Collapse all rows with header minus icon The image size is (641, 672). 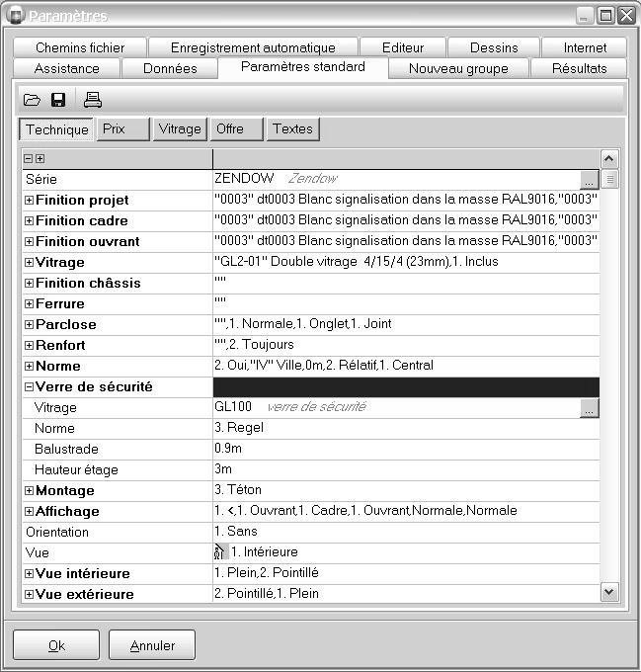[29, 159]
